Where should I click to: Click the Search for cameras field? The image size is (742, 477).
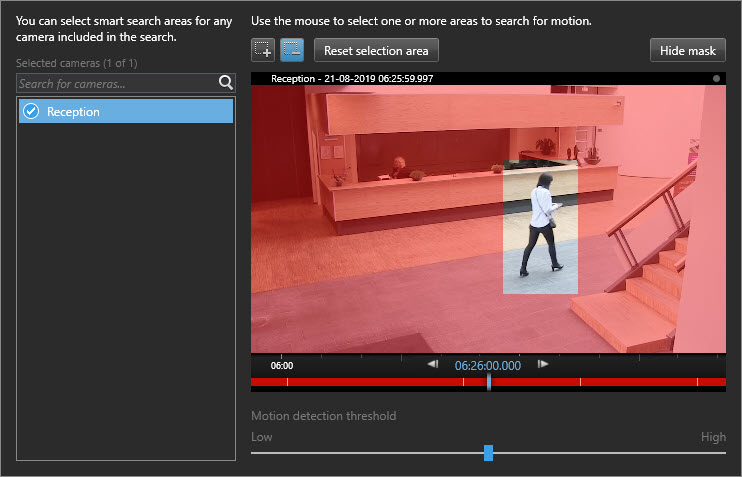pyautogui.click(x=115, y=84)
